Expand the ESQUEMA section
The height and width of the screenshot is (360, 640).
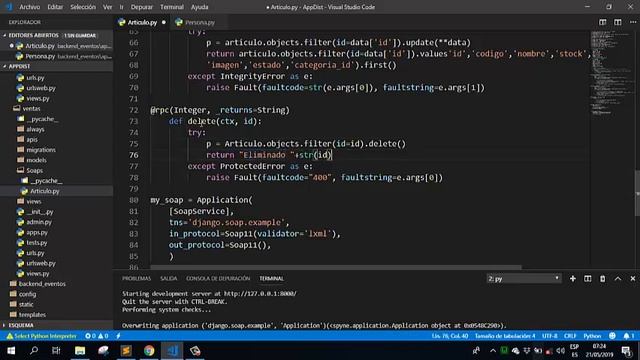tap(56, 325)
